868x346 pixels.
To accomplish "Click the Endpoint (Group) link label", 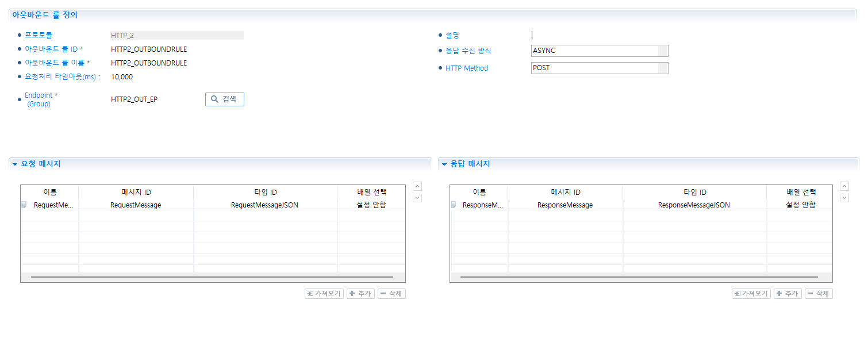I will (41, 99).
